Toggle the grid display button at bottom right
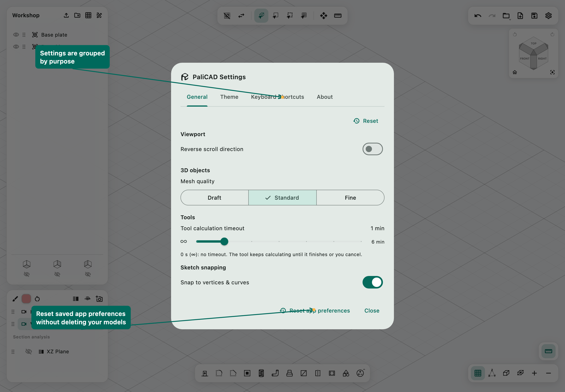 click(x=478, y=373)
